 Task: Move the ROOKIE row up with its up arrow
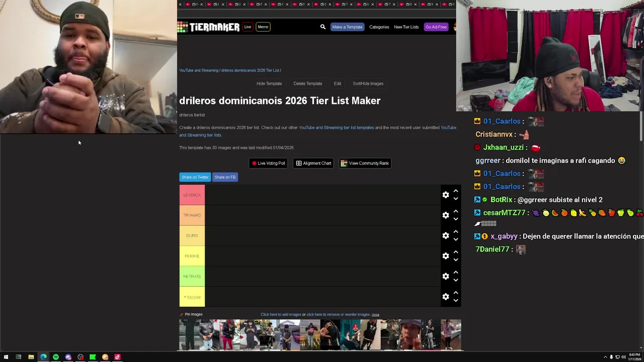click(455, 252)
